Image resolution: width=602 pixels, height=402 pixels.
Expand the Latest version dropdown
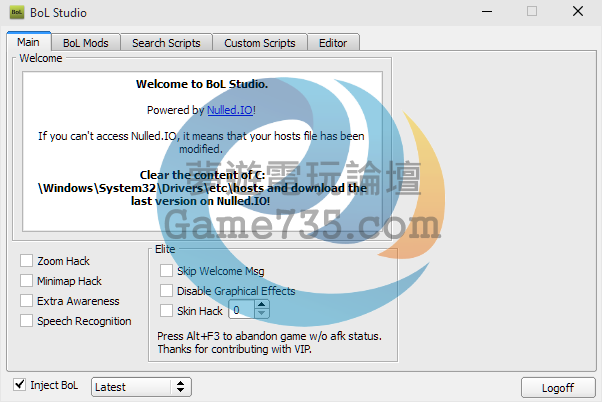point(141,386)
